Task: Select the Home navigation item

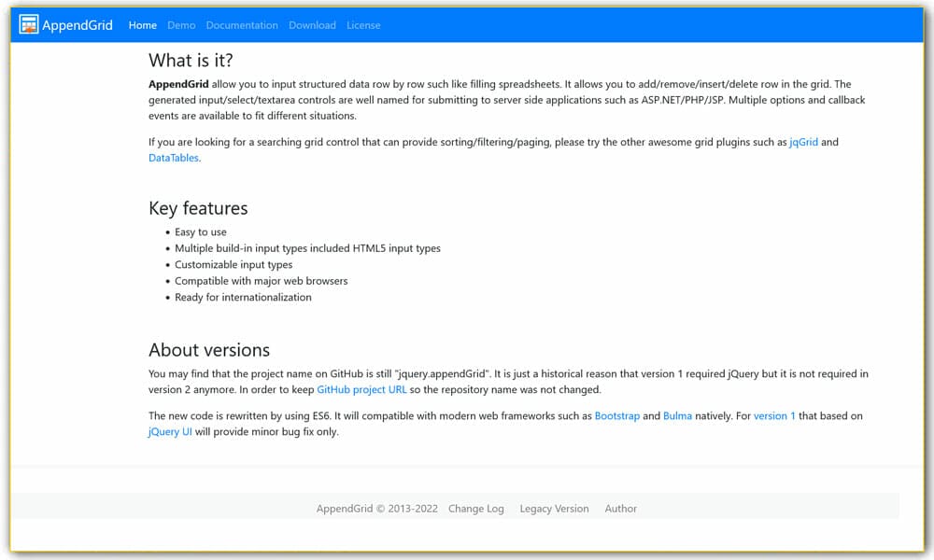Action: (x=142, y=25)
